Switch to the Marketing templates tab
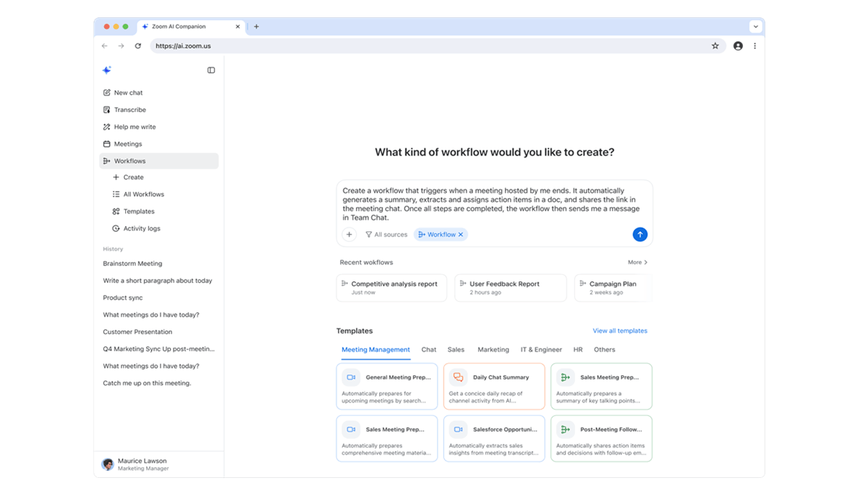The height and width of the screenshot is (488, 868). pyautogui.click(x=493, y=349)
